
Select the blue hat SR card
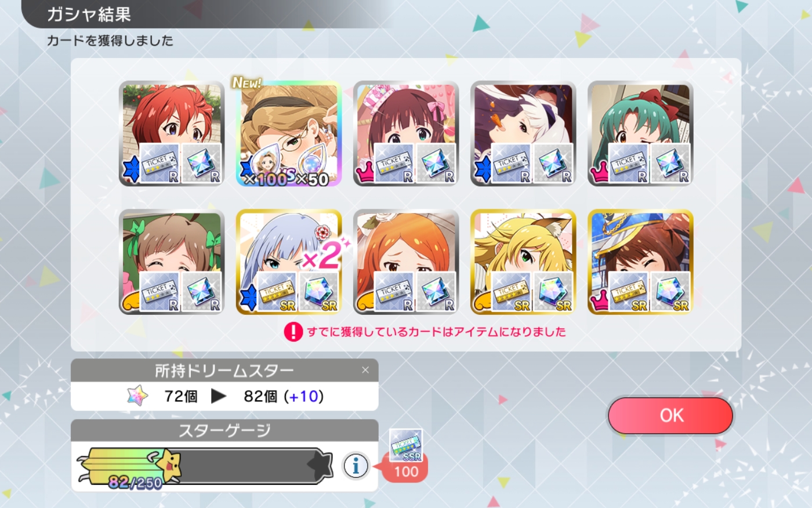640,262
